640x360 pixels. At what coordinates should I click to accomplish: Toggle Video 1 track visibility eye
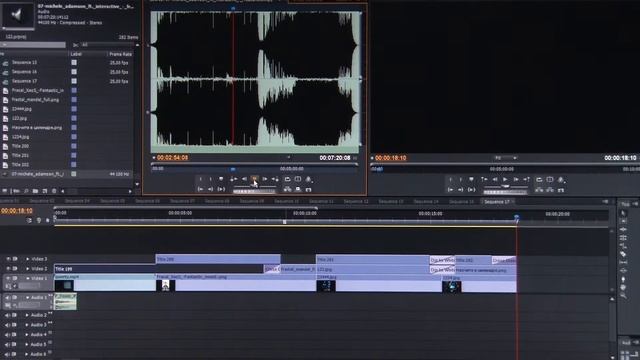pos(8,278)
